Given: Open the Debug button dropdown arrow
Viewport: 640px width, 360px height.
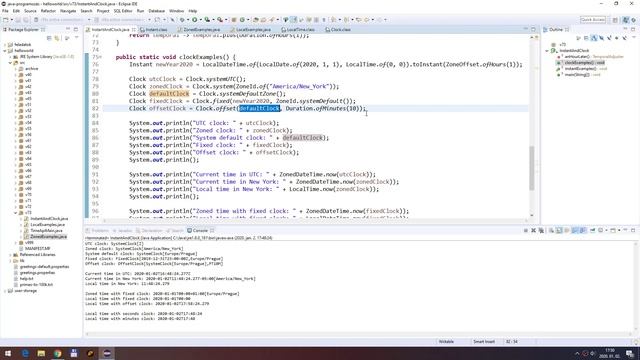Looking at the screenshot, I should (x=187, y=20).
